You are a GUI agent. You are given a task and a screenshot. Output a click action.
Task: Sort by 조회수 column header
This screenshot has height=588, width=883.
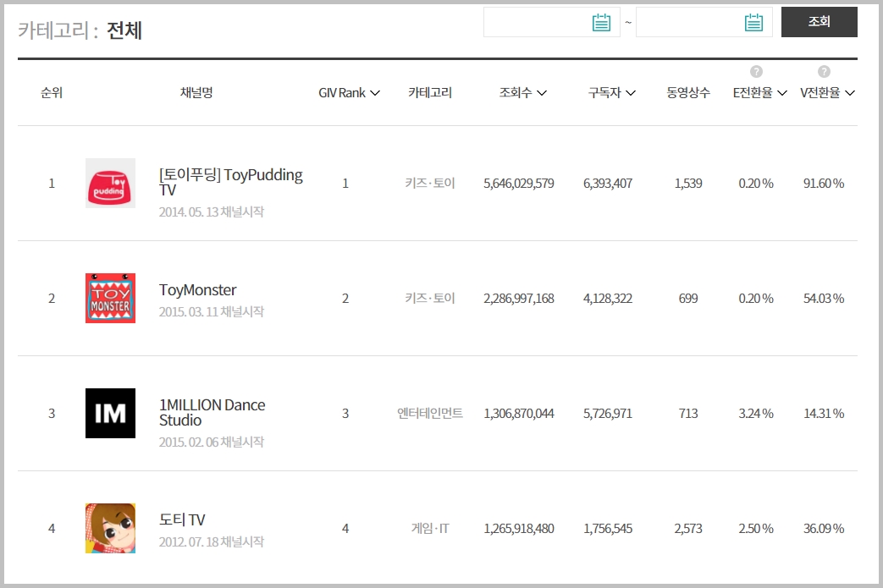click(522, 93)
